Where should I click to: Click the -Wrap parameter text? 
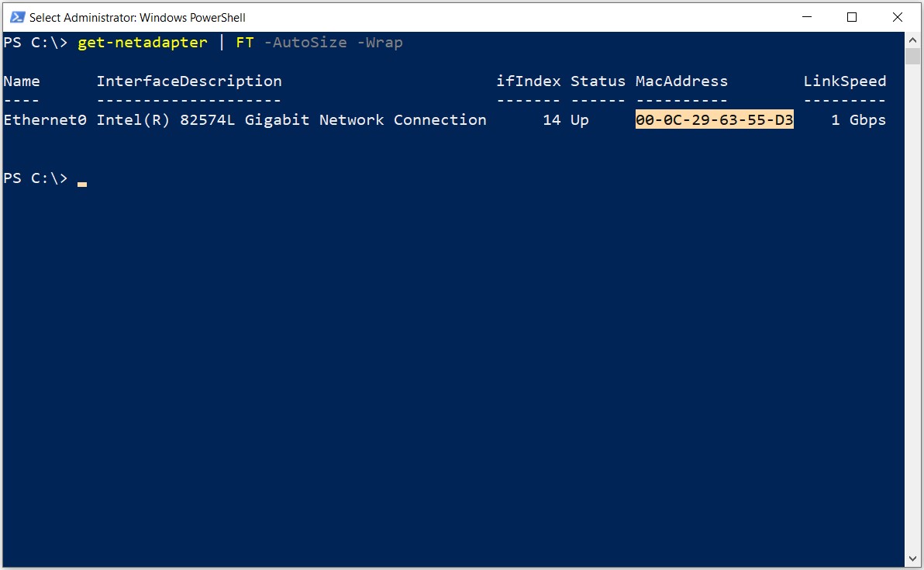pos(380,43)
